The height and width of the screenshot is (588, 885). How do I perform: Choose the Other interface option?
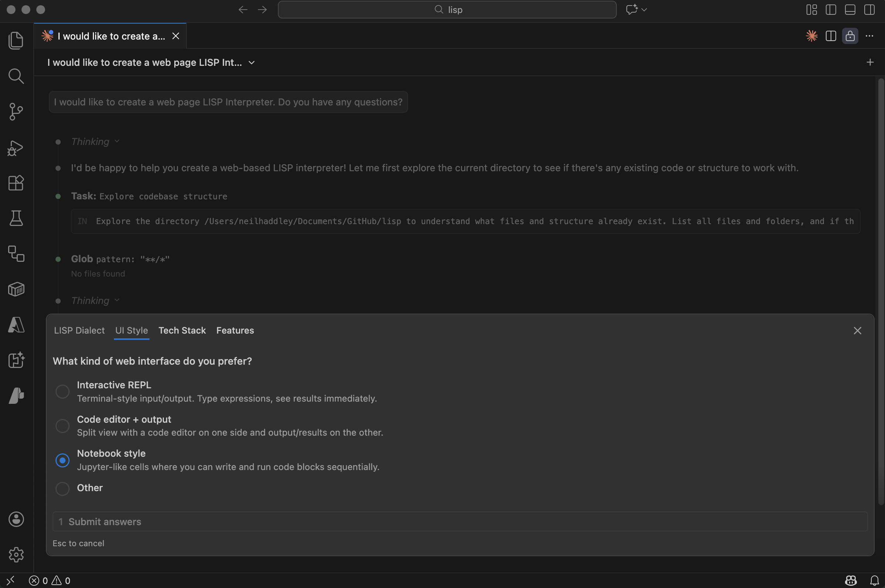pyautogui.click(x=62, y=488)
